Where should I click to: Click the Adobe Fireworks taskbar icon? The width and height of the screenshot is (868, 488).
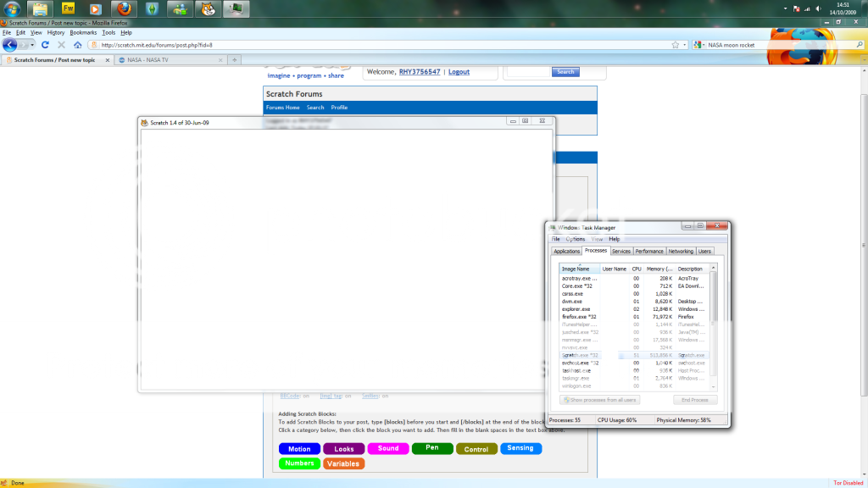pyautogui.click(x=69, y=10)
